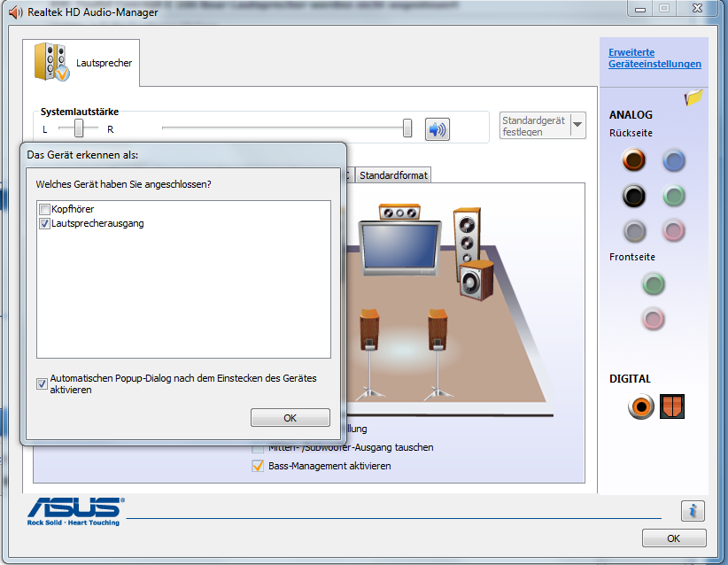Click the pink front panel audio jack
Screen dimensions: 728x565
654,319
